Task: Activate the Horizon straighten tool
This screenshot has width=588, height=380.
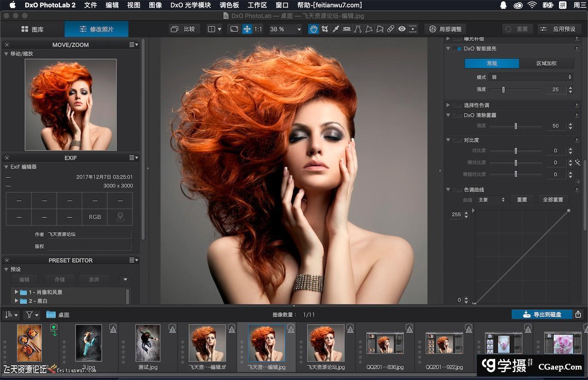Action: [x=347, y=29]
